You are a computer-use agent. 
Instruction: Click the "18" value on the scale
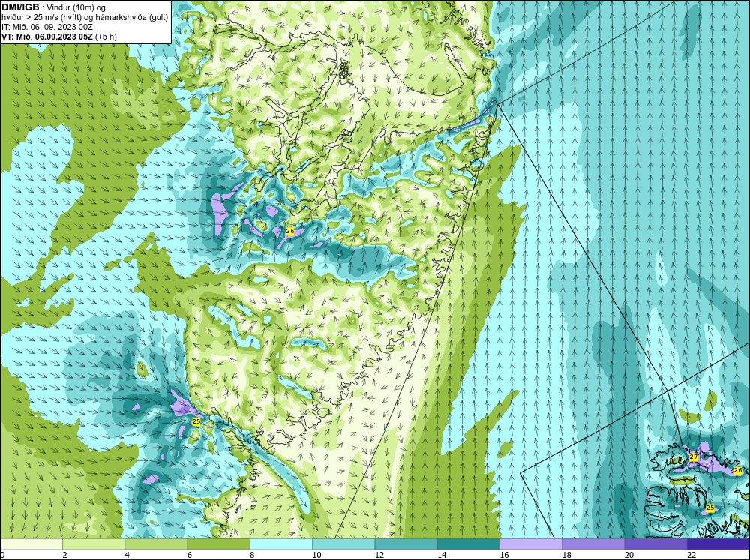567,555
